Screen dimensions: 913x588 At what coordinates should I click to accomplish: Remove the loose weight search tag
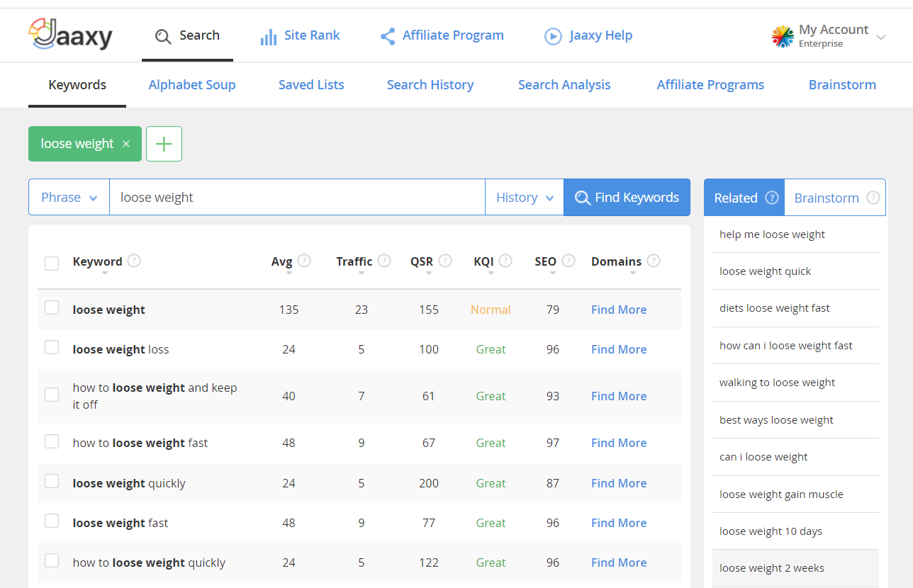point(126,144)
